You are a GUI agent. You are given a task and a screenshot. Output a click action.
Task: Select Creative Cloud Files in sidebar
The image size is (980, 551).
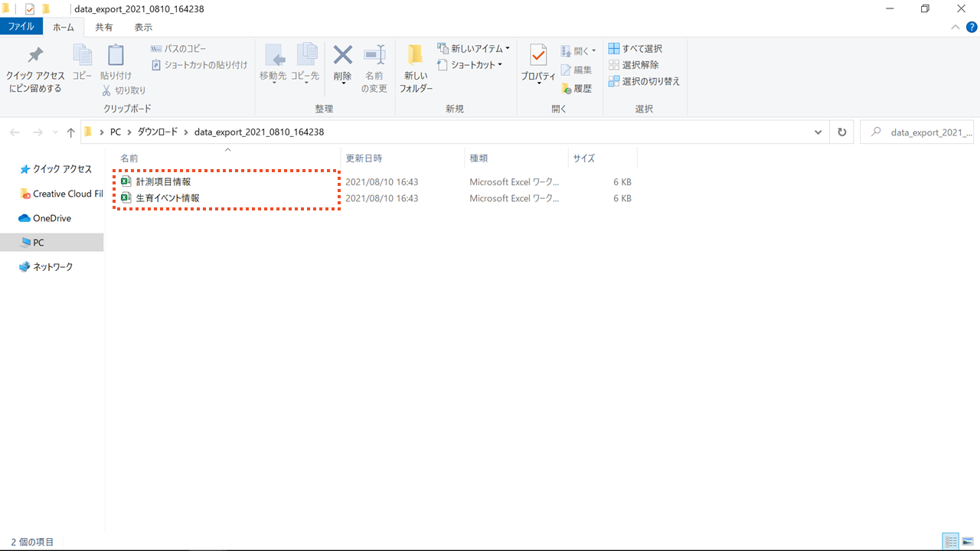tap(61, 194)
